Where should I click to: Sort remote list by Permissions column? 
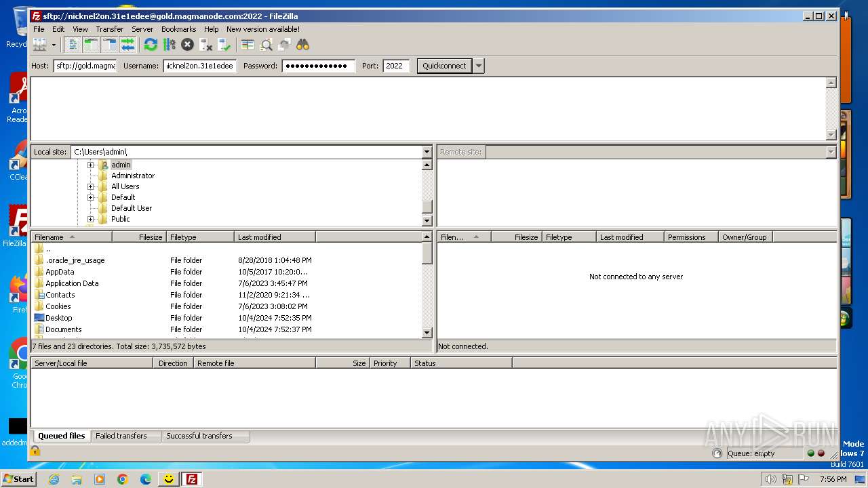click(x=691, y=237)
